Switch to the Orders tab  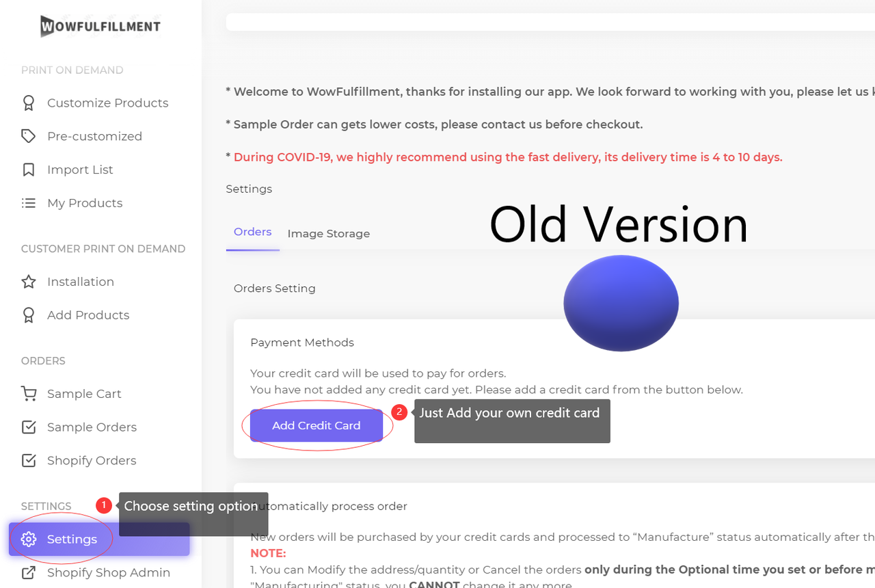253,232
